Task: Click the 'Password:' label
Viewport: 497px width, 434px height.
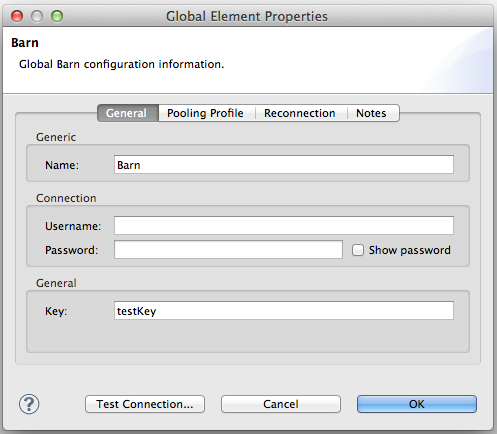Action: click(72, 250)
